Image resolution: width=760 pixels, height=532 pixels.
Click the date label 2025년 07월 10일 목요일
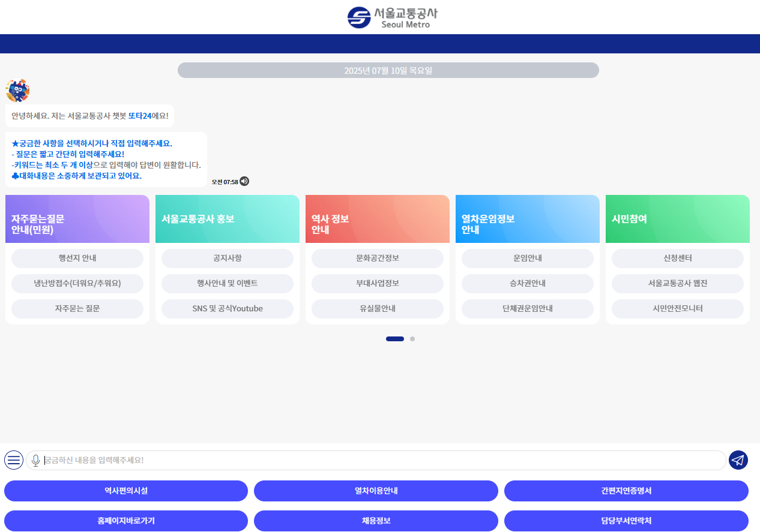[x=388, y=70]
